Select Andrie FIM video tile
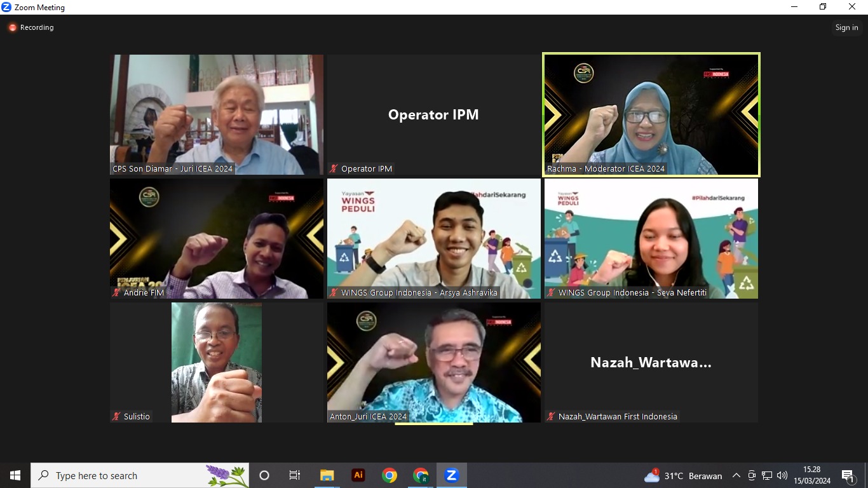The image size is (868, 488). 217,238
